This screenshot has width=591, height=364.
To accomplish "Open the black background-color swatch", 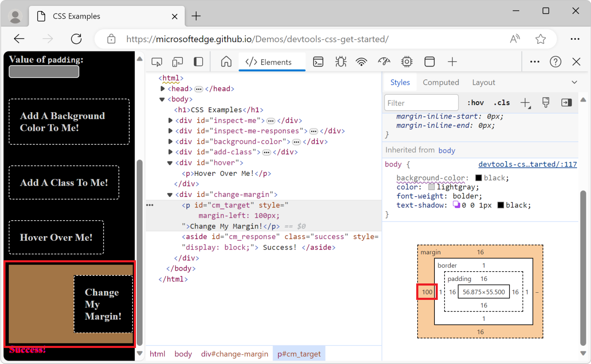I will tap(479, 178).
